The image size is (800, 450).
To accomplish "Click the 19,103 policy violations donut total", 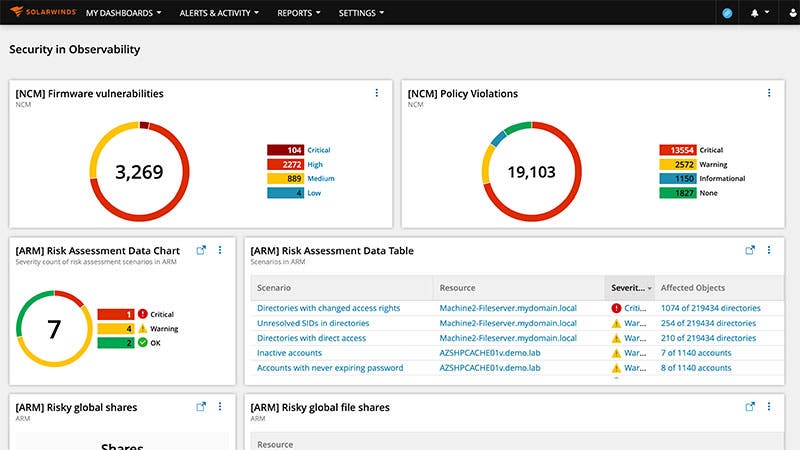I will [531, 172].
